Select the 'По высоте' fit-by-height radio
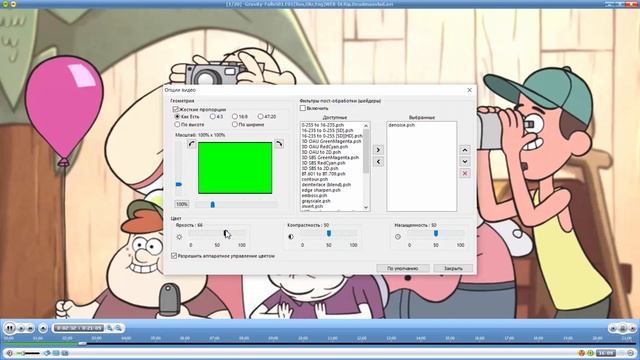This screenshot has height=360, width=640. tap(177, 124)
